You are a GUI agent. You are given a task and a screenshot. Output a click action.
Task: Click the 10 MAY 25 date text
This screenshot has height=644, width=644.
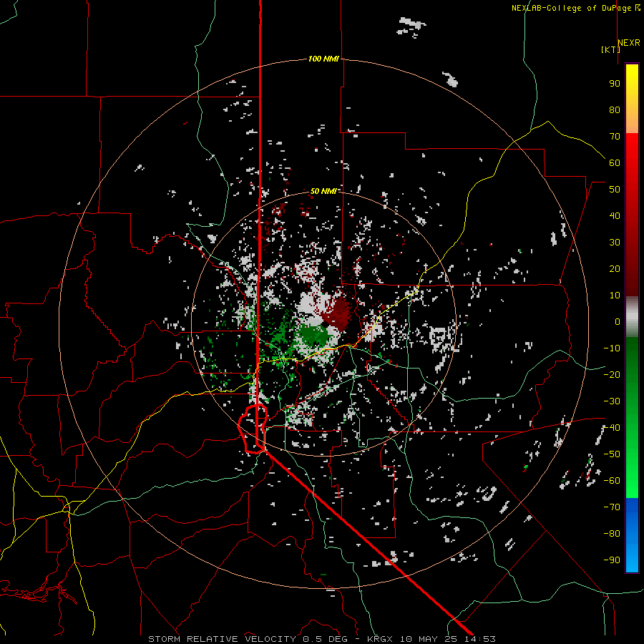[x=429, y=639]
